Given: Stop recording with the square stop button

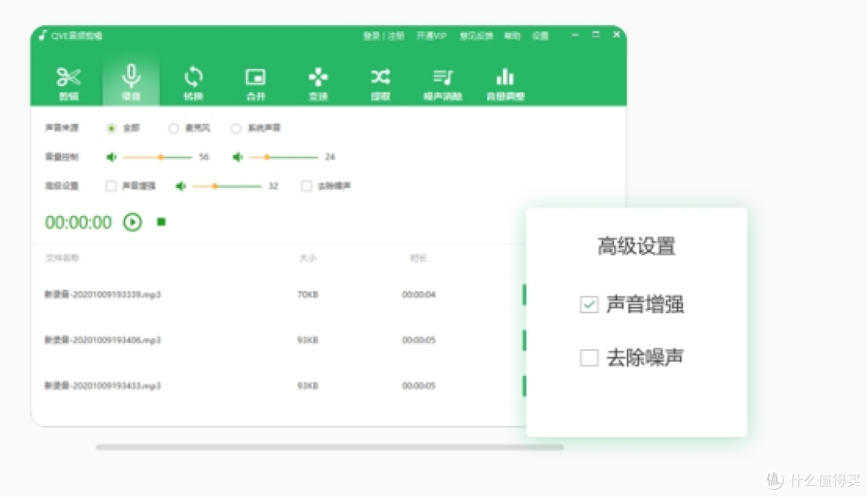Looking at the screenshot, I should (161, 222).
